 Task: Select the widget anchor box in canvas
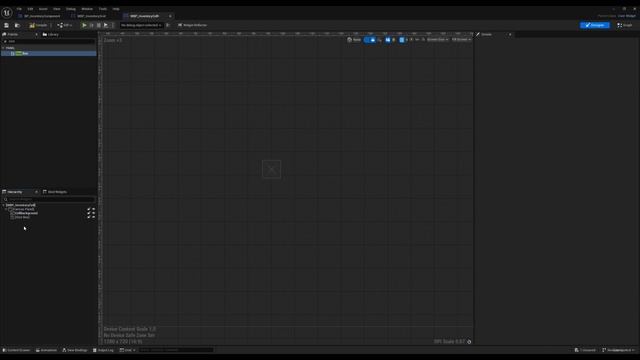[x=271, y=169]
